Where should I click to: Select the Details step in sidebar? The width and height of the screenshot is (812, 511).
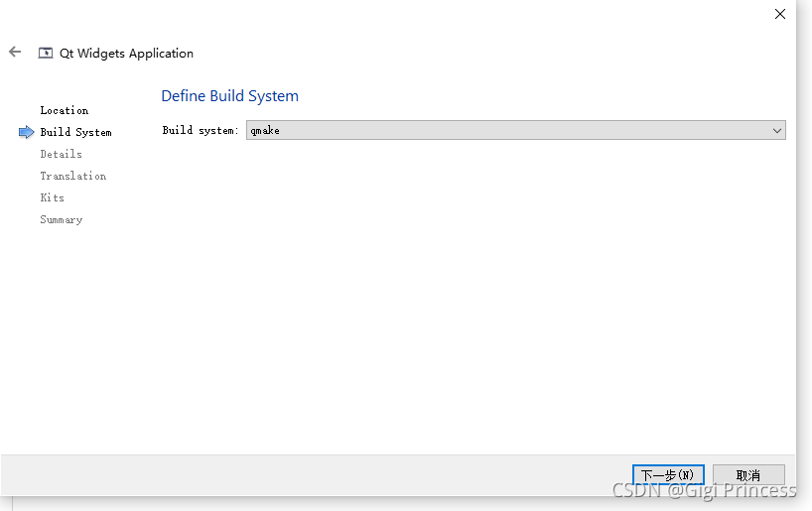point(62,154)
